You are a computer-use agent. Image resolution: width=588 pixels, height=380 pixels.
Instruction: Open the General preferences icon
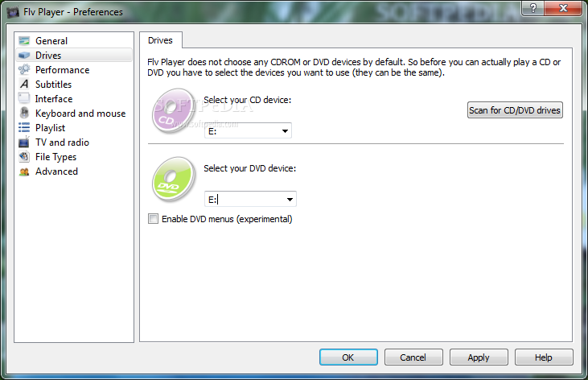[x=24, y=40]
